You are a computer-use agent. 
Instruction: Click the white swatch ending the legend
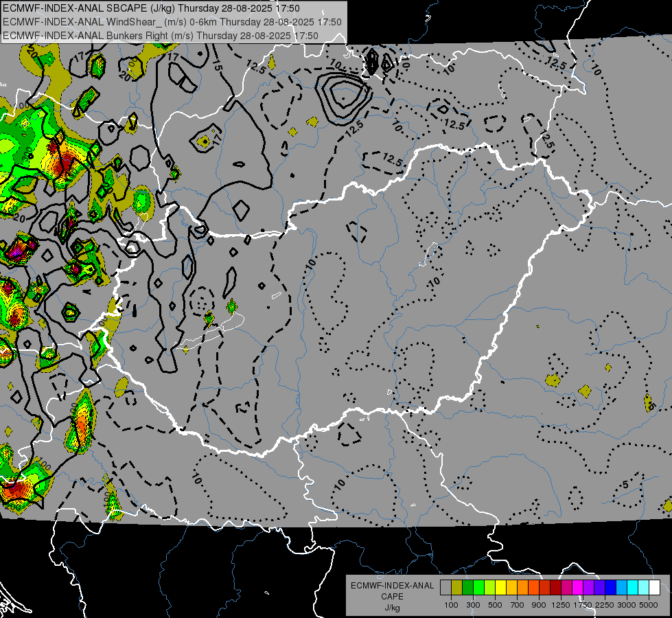pyautogui.click(x=654, y=588)
